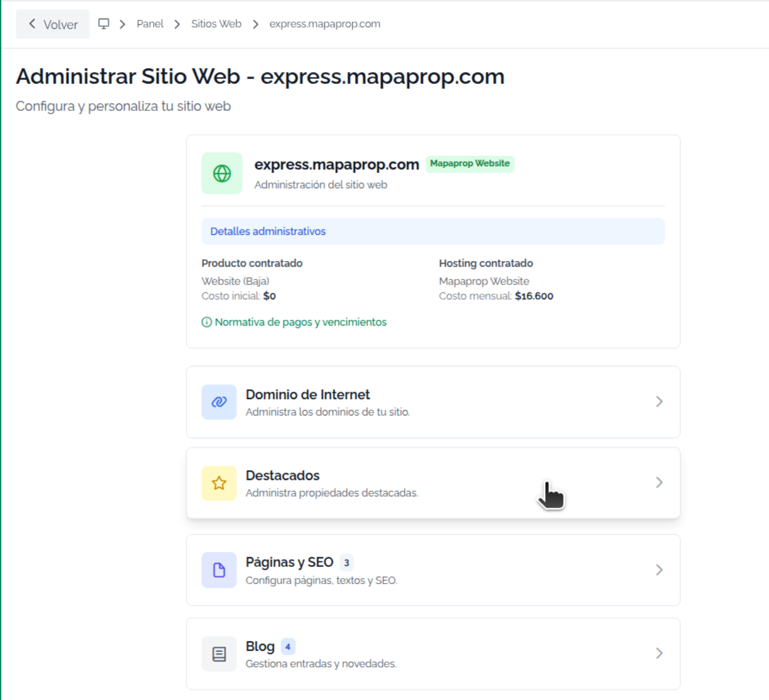Image resolution: width=769 pixels, height=700 pixels.
Task: Open the Panel breadcrumb link
Action: pos(150,24)
